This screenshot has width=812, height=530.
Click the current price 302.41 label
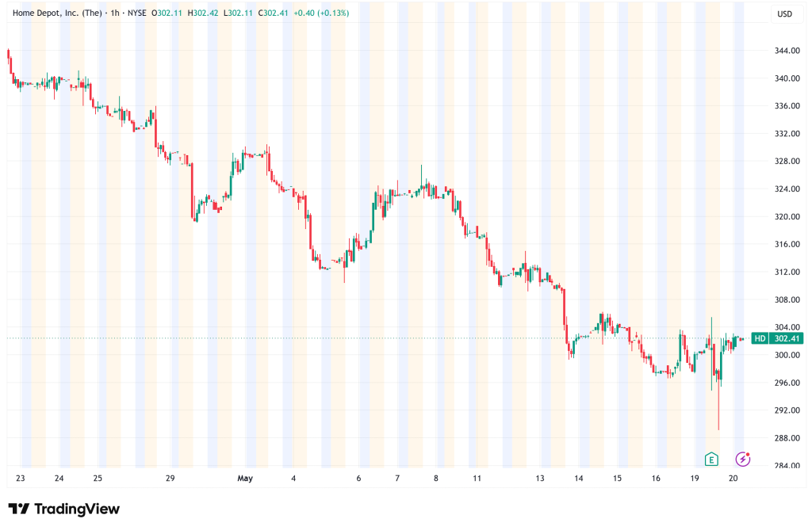point(787,338)
